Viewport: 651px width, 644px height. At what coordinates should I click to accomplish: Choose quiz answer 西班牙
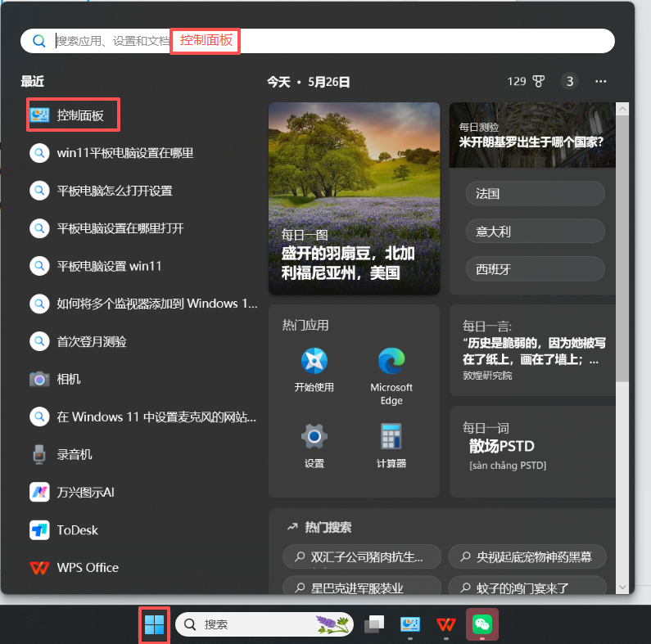[535, 269]
